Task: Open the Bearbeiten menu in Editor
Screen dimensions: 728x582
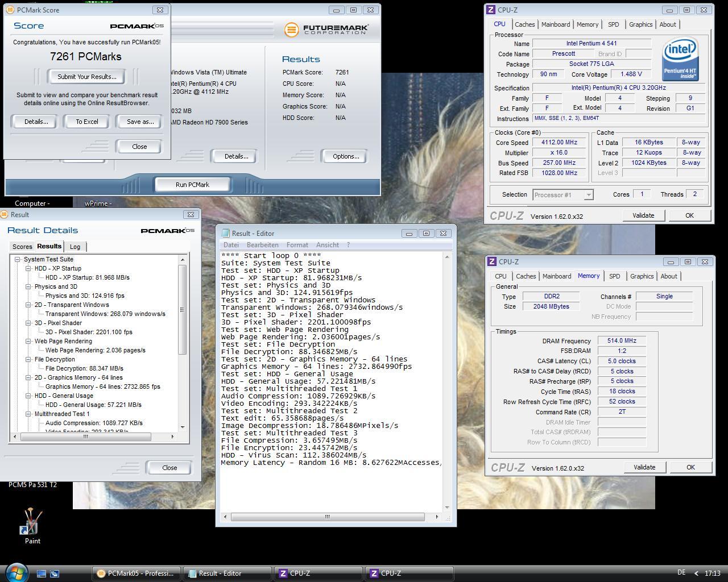Action: point(263,245)
